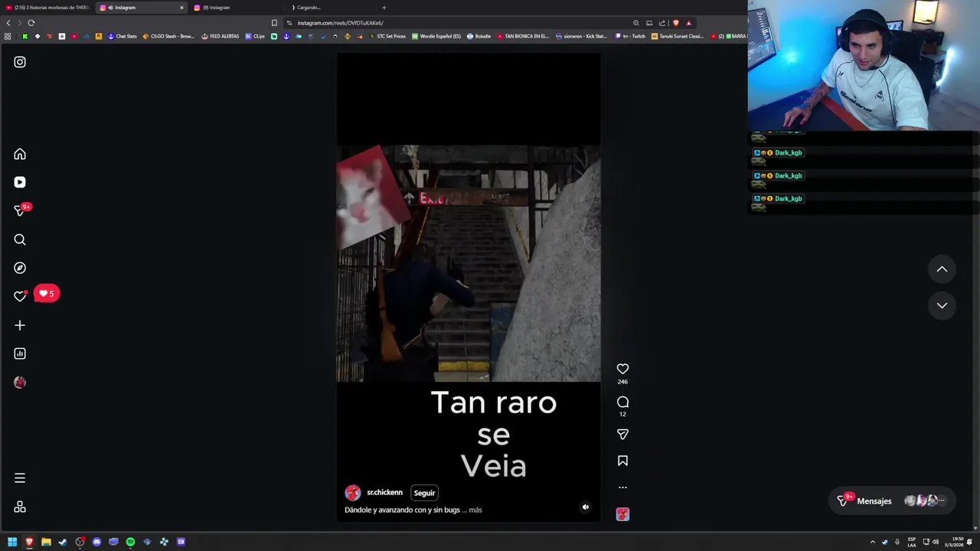The image size is (980, 551).
Task: Open Discord from the taskbar
Action: [96, 542]
